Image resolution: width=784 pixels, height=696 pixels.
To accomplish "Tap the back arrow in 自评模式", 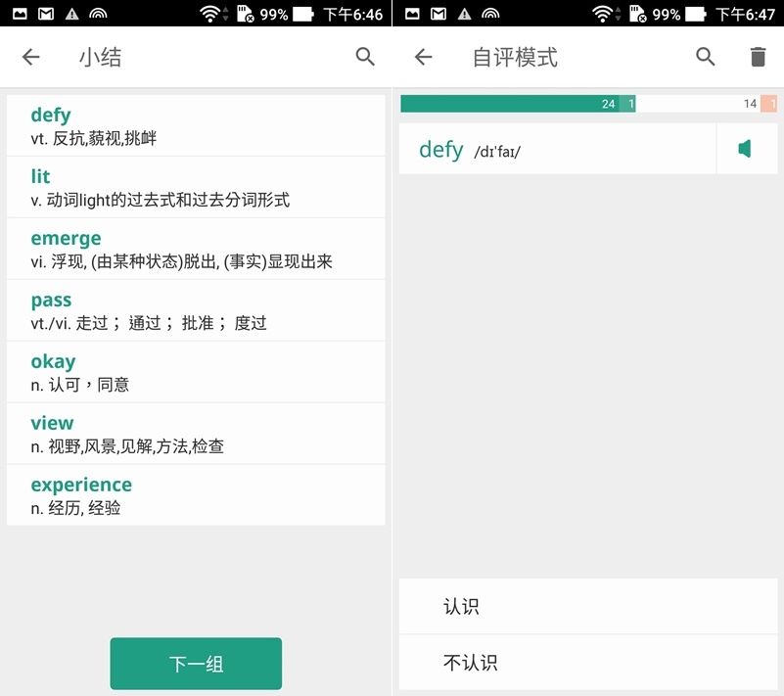I will (x=424, y=57).
